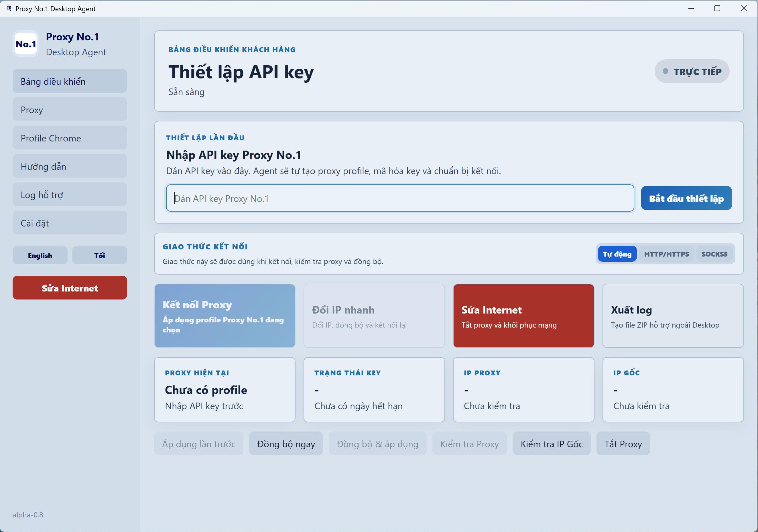
Task: Click the Sửa Internet action card
Action: tap(523, 316)
